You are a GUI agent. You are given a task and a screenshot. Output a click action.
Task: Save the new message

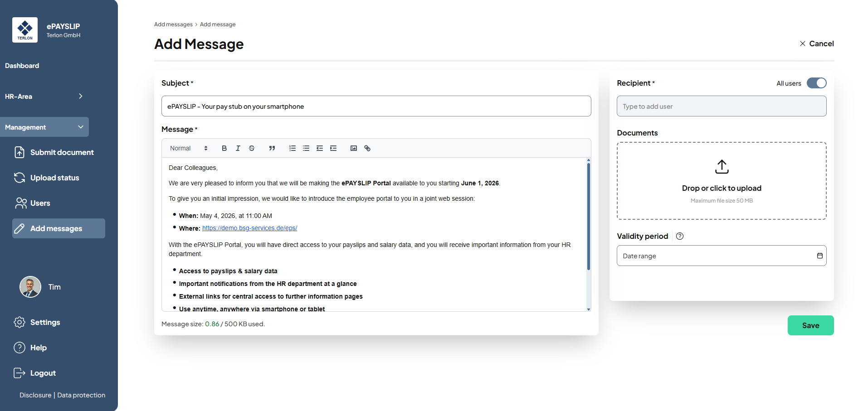(x=810, y=325)
